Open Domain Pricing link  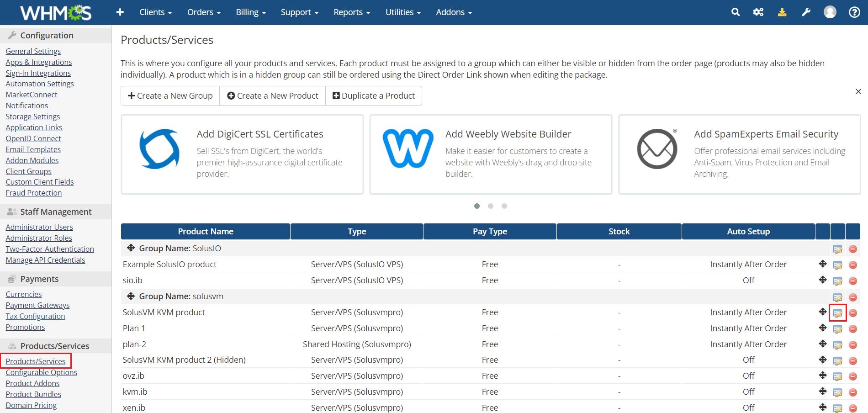32,405
